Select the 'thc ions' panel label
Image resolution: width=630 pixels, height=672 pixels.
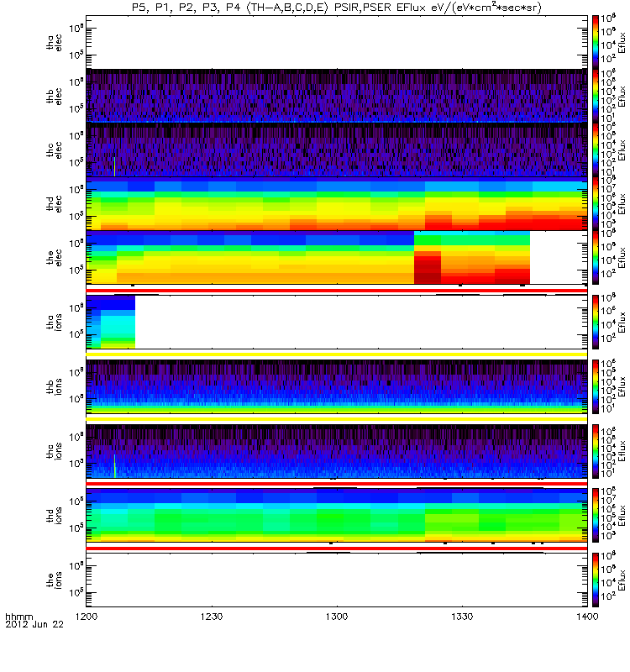(x=55, y=451)
